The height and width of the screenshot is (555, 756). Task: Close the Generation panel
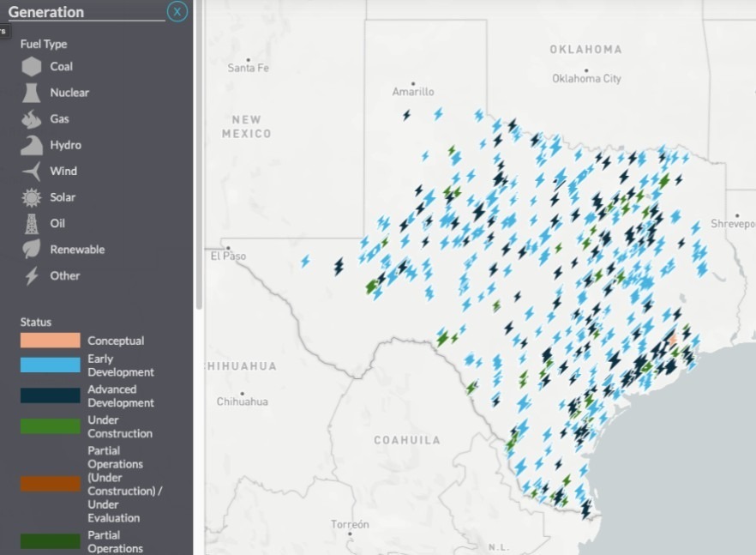(x=177, y=12)
